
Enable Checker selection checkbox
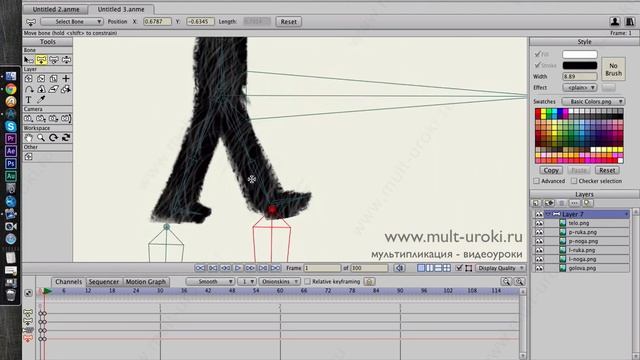[573, 181]
